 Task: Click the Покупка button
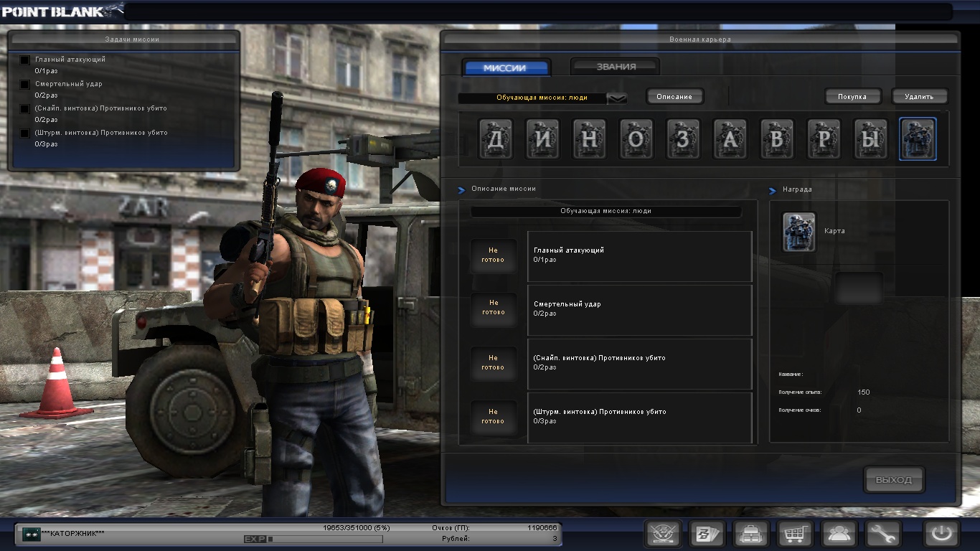click(x=852, y=96)
